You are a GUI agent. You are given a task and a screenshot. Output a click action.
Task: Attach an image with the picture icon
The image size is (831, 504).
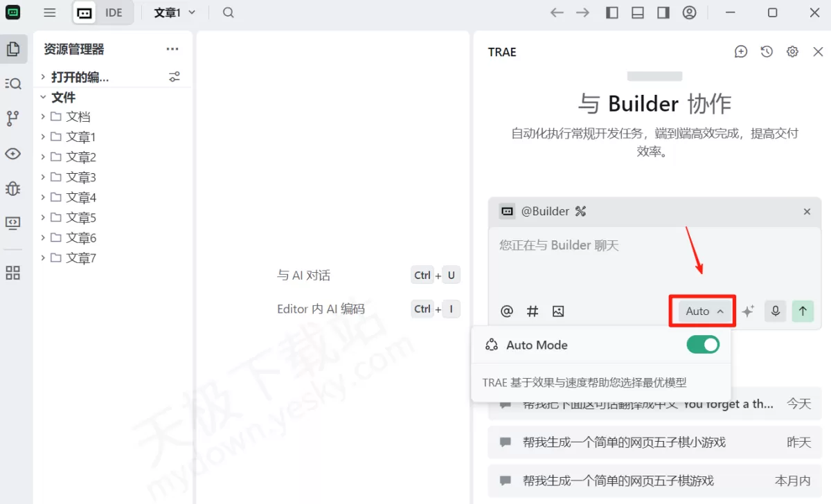558,312
